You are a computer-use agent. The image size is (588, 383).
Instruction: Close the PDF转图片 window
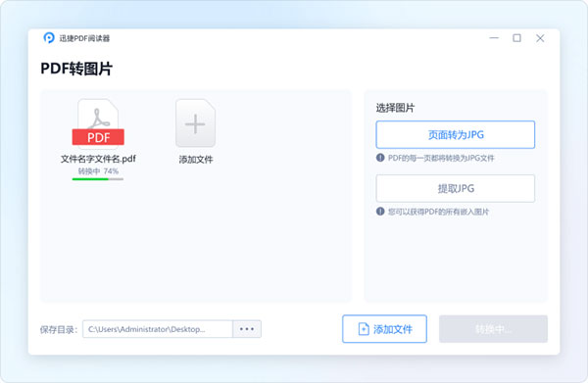540,38
